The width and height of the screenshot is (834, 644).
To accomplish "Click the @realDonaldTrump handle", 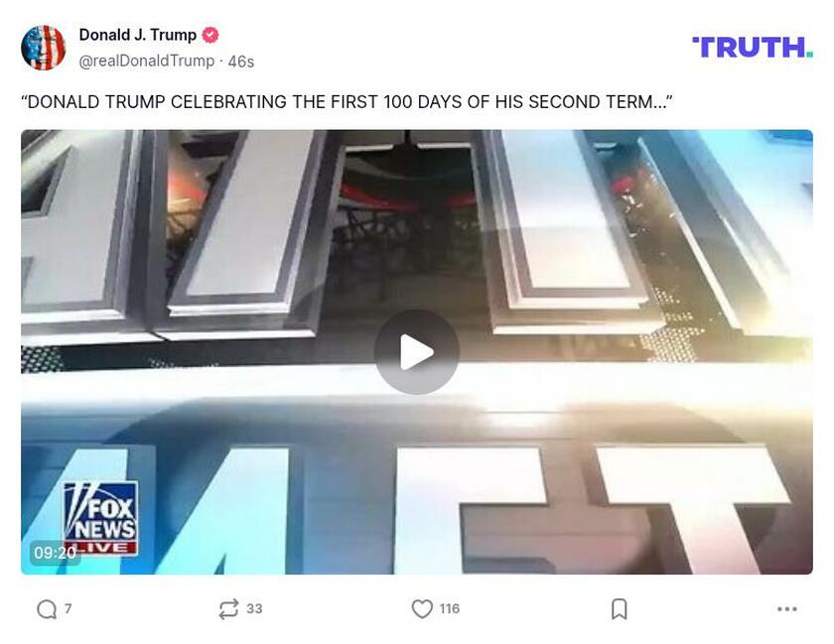I will click(x=147, y=62).
